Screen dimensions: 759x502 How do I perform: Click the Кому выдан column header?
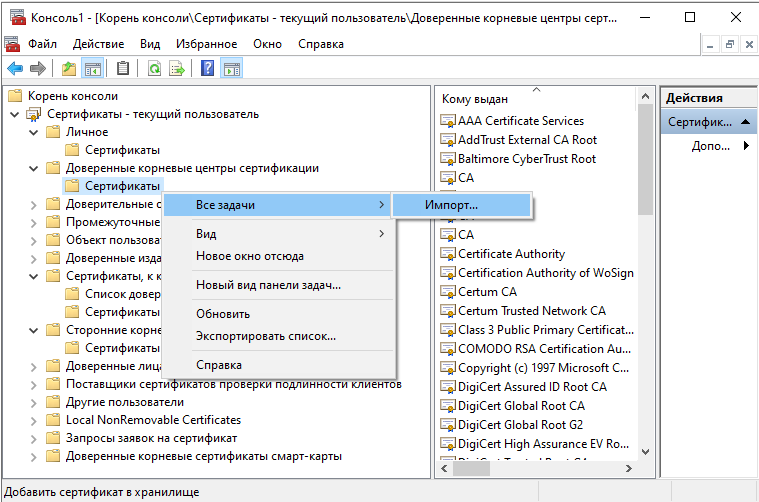pos(475,99)
